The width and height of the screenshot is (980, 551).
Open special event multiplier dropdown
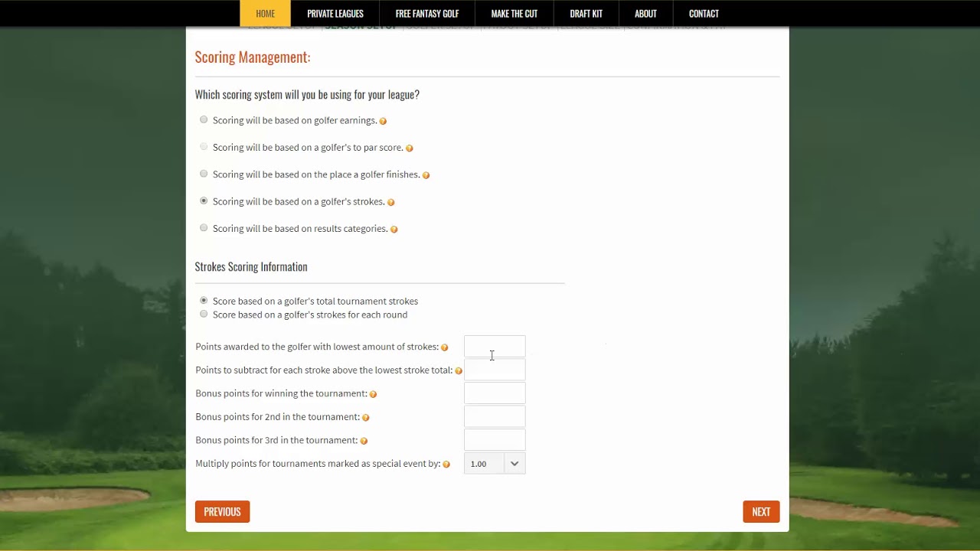point(495,464)
